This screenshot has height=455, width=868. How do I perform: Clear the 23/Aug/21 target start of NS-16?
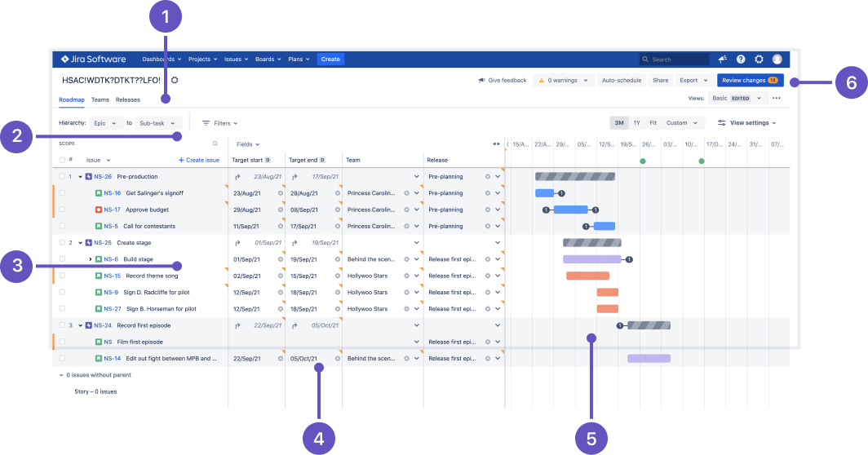tap(280, 193)
